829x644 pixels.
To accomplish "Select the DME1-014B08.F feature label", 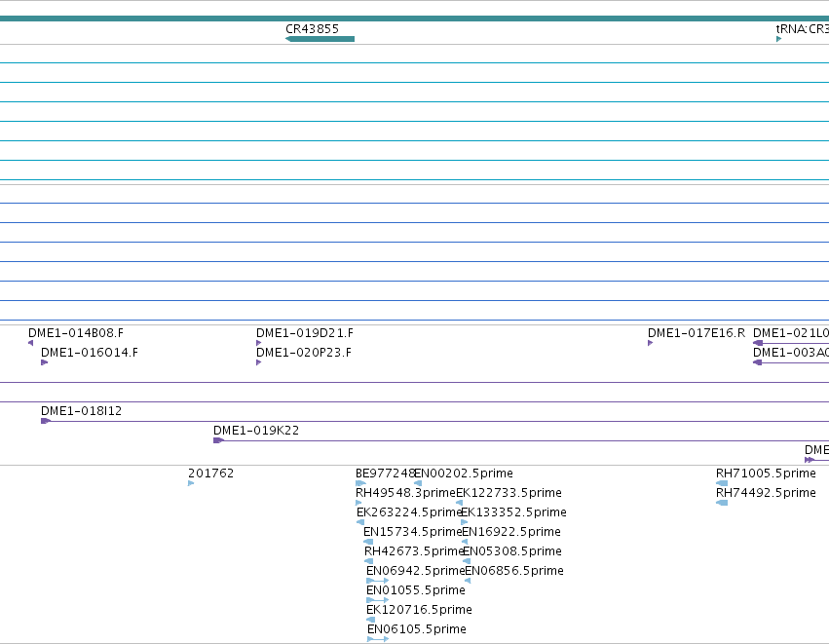I will (x=76, y=333).
